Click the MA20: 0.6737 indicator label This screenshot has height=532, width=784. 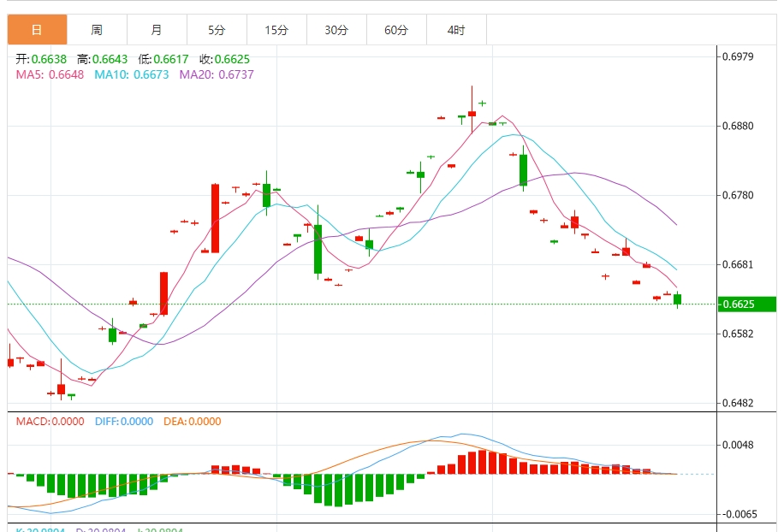click(x=216, y=74)
